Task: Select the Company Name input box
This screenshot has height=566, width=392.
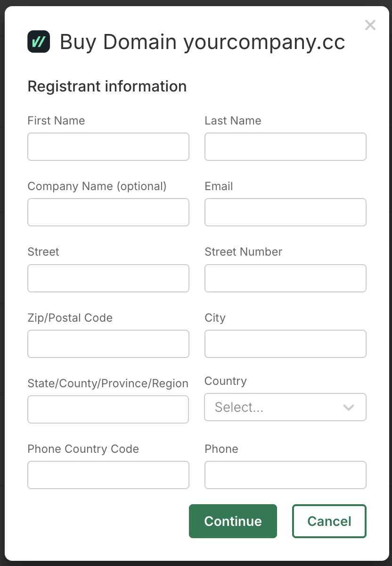Action: pos(108,212)
